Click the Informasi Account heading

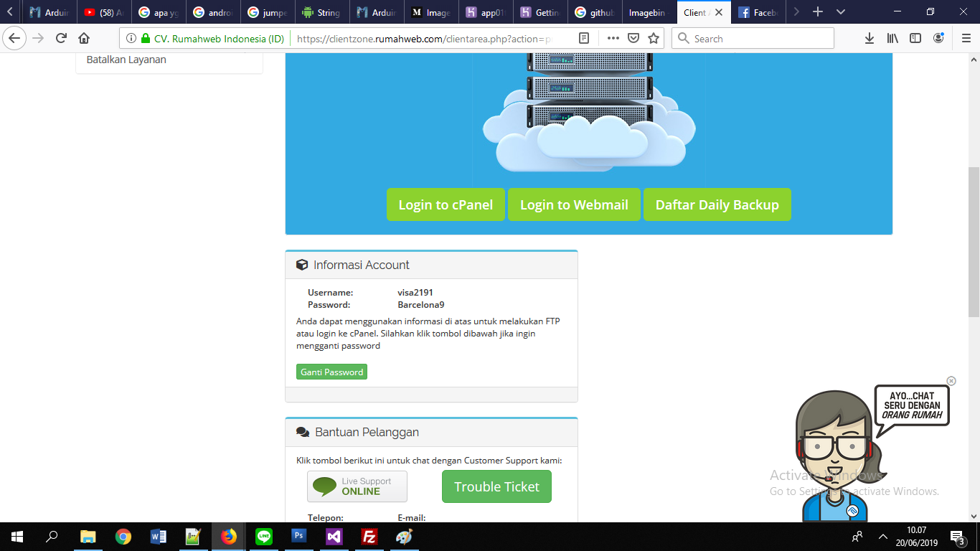click(361, 265)
